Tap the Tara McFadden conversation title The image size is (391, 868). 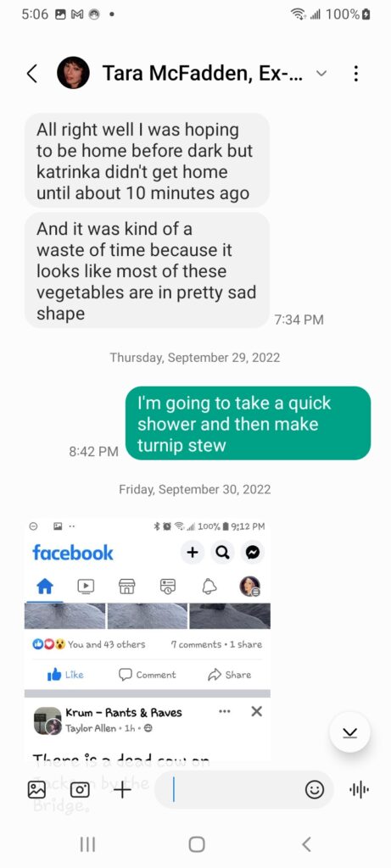click(203, 73)
